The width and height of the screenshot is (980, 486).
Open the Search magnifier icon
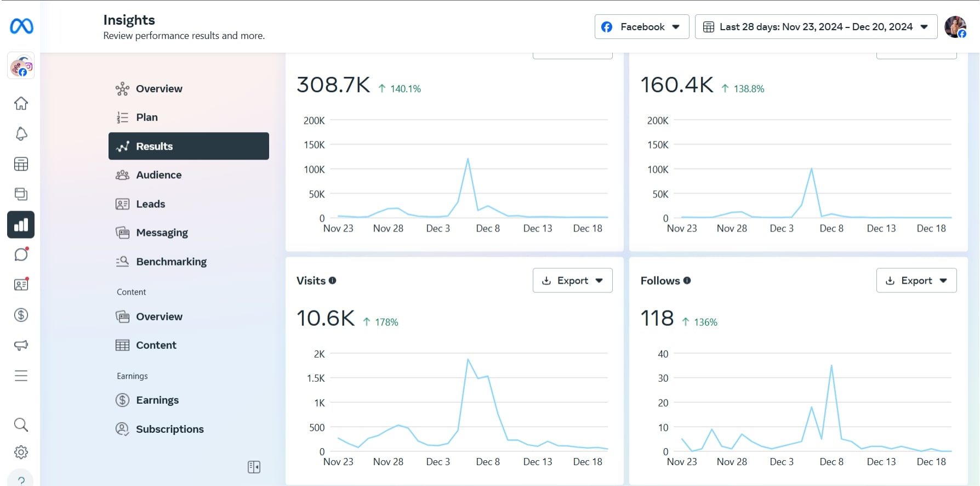[21, 425]
